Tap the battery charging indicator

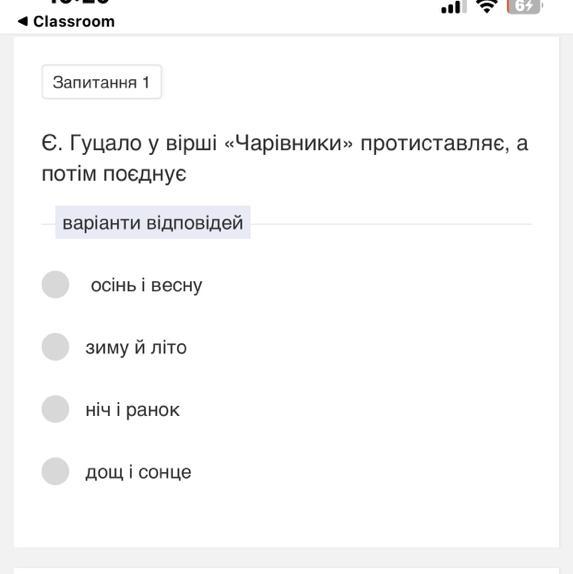pyautogui.click(x=524, y=7)
